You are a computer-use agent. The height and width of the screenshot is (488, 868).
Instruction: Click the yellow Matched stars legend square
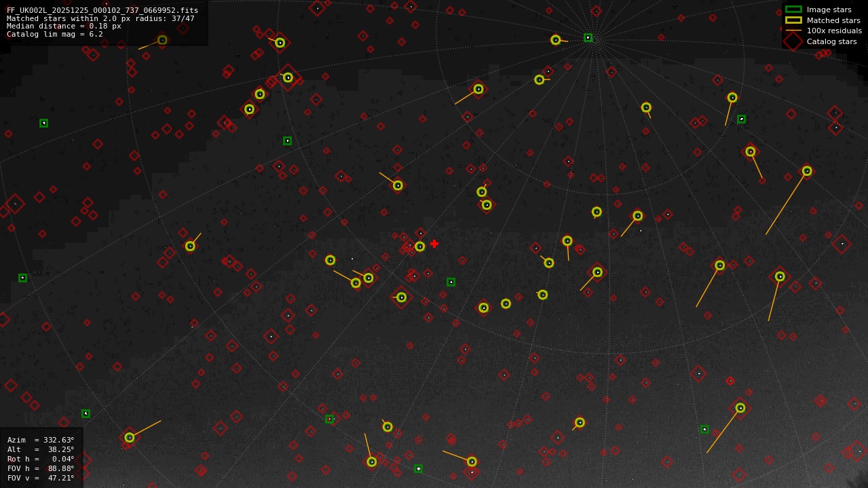coord(793,20)
